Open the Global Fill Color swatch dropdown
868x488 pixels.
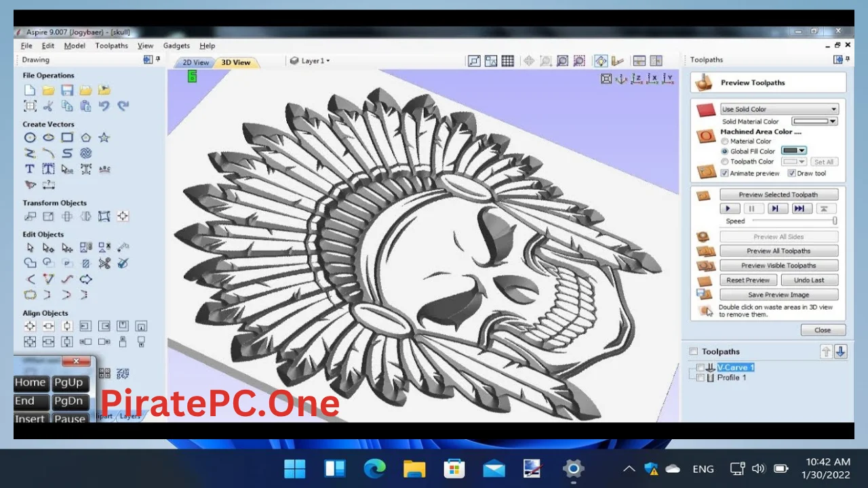[x=793, y=150]
